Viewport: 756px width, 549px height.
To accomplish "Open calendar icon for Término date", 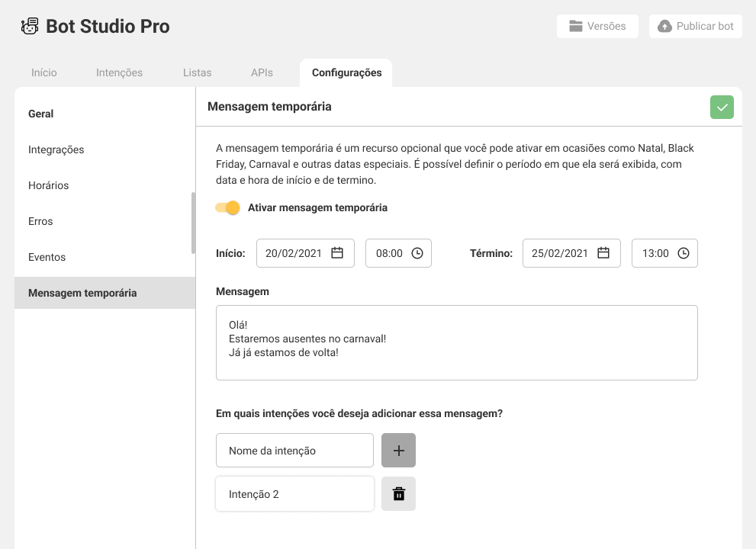I will pos(603,253).
